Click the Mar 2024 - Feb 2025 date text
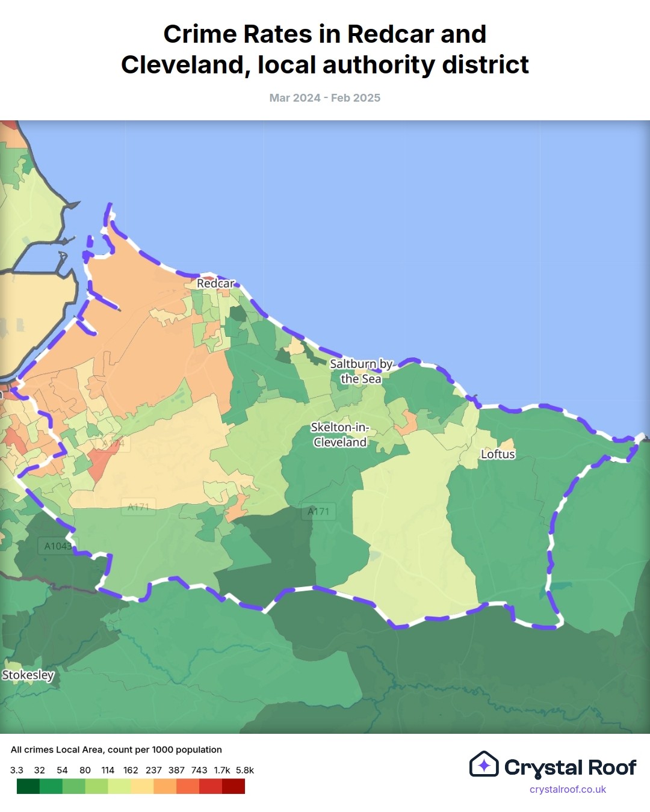Screen dimensions: 650x812 325,98
